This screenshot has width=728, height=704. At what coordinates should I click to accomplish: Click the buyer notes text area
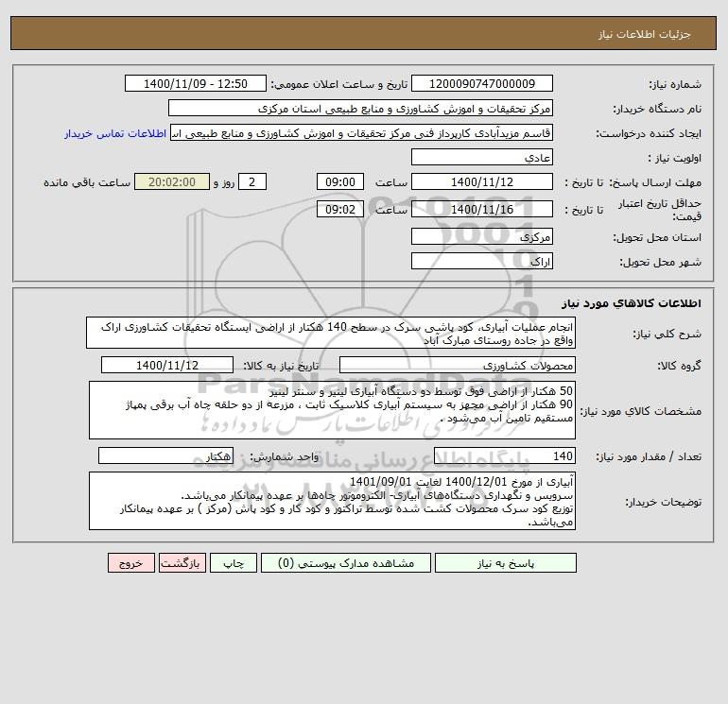(x=332, y=501)
